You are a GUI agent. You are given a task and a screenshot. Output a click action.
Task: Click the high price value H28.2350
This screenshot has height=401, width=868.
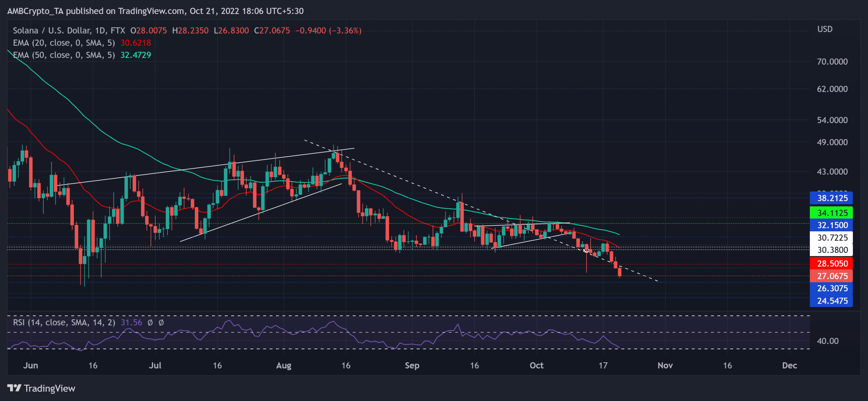click(190, 31)
